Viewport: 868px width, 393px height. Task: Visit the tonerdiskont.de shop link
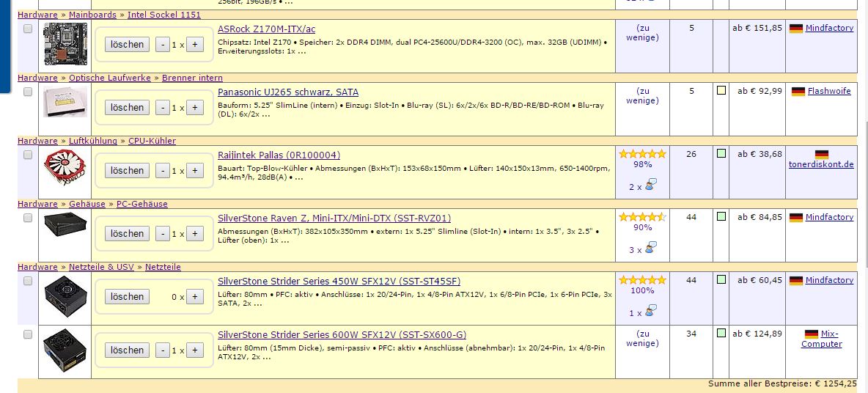(x=822, y=164)
